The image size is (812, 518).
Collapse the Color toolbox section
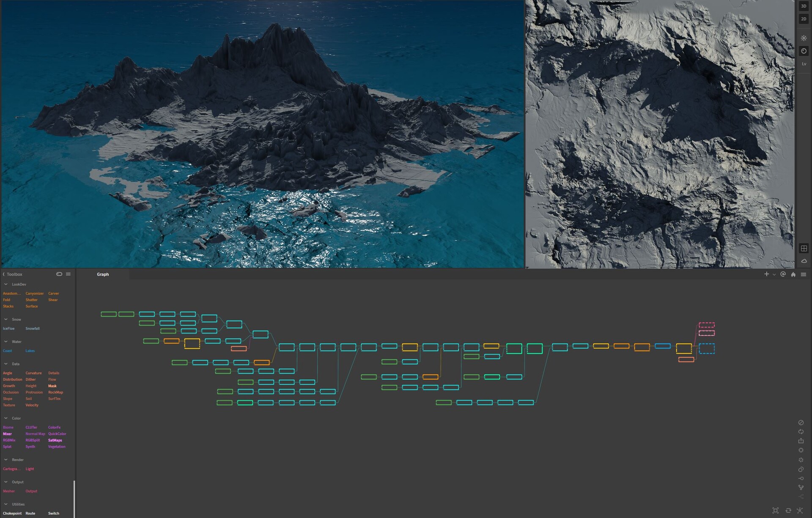tap(6, 418)
